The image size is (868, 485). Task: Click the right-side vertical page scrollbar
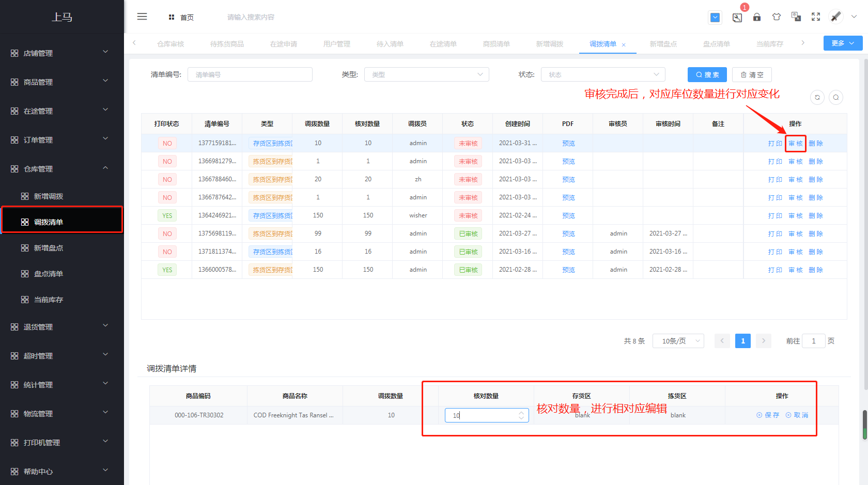tap(865, 225)
